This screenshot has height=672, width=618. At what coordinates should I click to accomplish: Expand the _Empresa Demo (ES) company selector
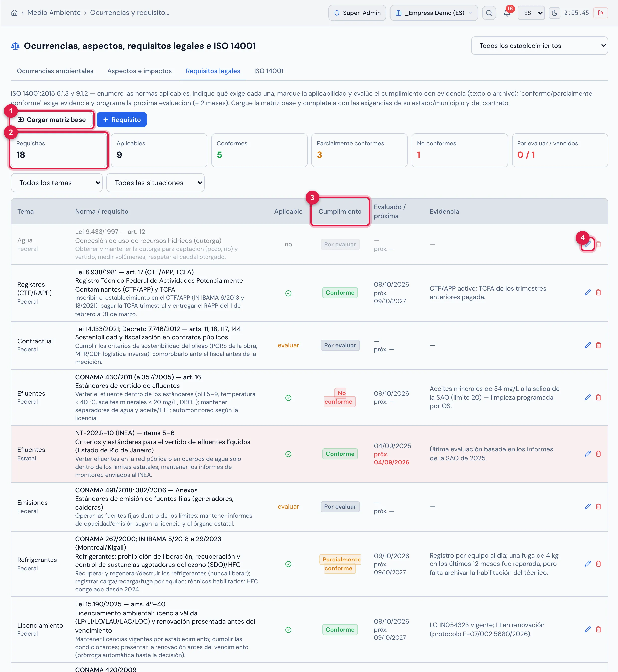pyautogui.click(x=434, y=13)
